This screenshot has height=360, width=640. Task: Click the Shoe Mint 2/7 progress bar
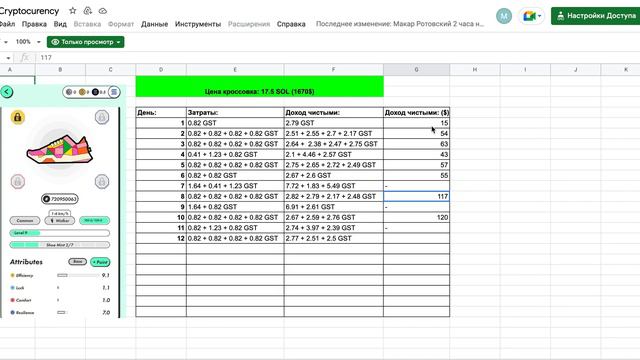tap(60, 245)
